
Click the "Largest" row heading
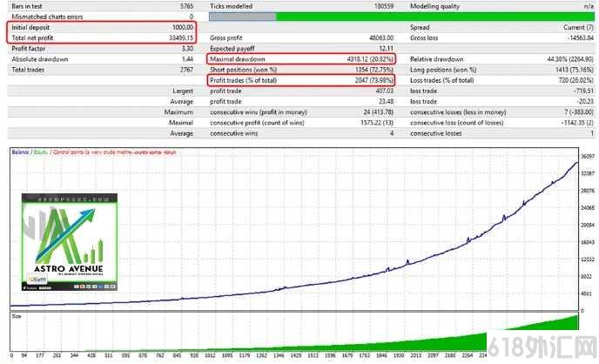tap(183, 91)
